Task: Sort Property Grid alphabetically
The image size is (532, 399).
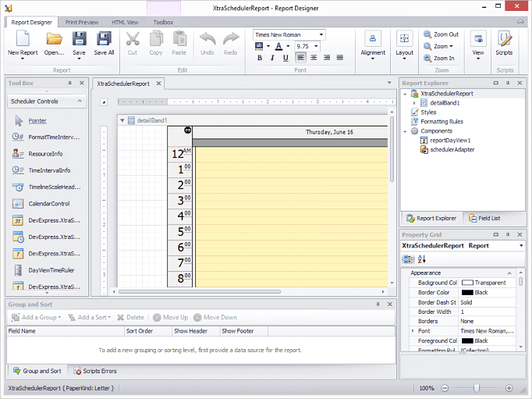Action: [422, 259]
